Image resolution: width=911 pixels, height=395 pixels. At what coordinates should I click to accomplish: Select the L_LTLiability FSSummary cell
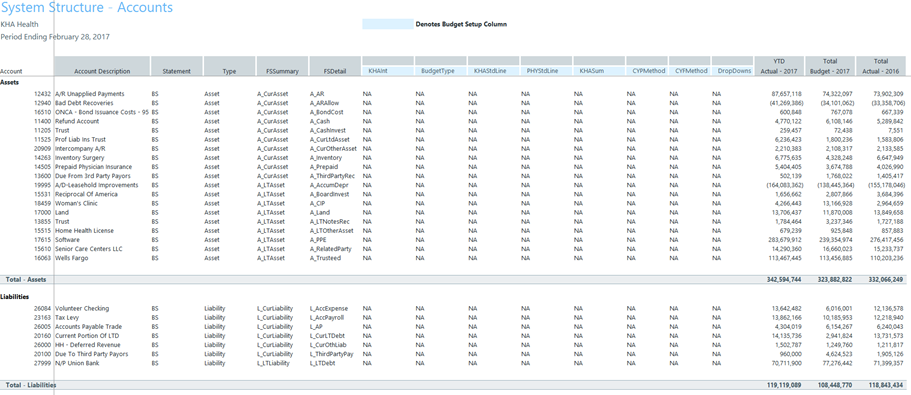tap(273, 363)
